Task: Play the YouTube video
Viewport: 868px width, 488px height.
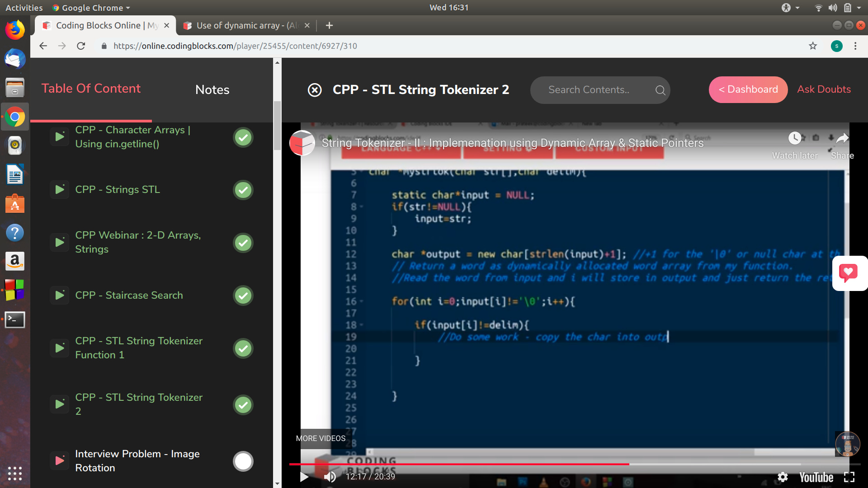Action: point(304,477)
